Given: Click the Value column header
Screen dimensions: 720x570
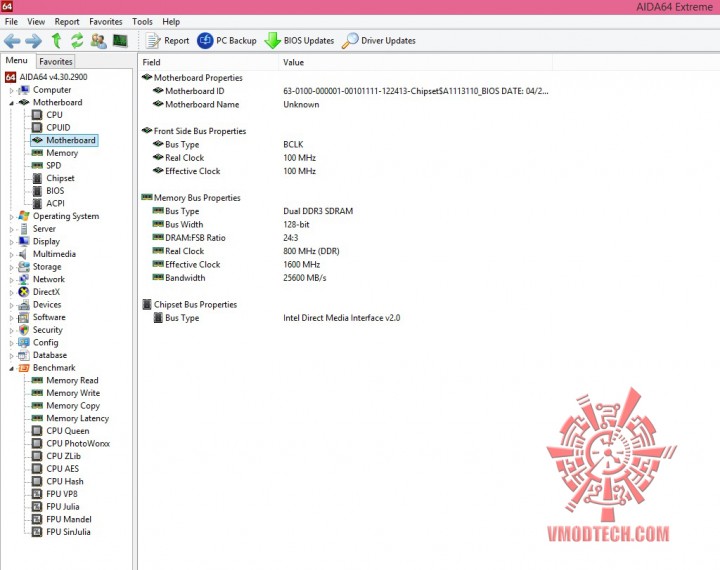Looking at the screenshot, I should 415,62.
